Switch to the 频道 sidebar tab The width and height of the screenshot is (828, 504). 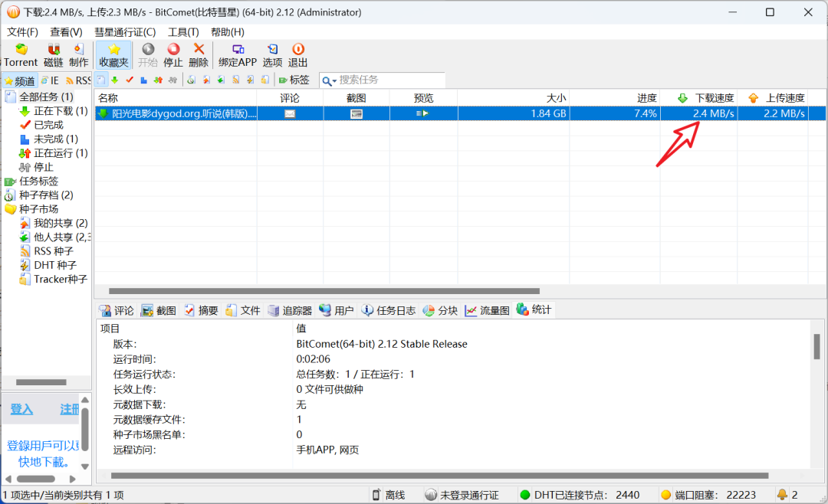19,80
